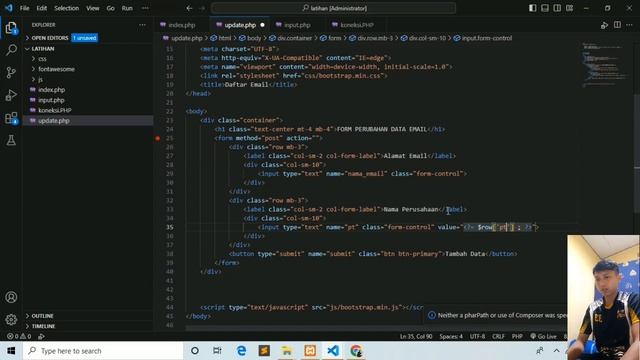The width and height of the screenshot is (640, 360).
Task: Open Microsoft Edge from taskbar
Action: pos(242,351)
